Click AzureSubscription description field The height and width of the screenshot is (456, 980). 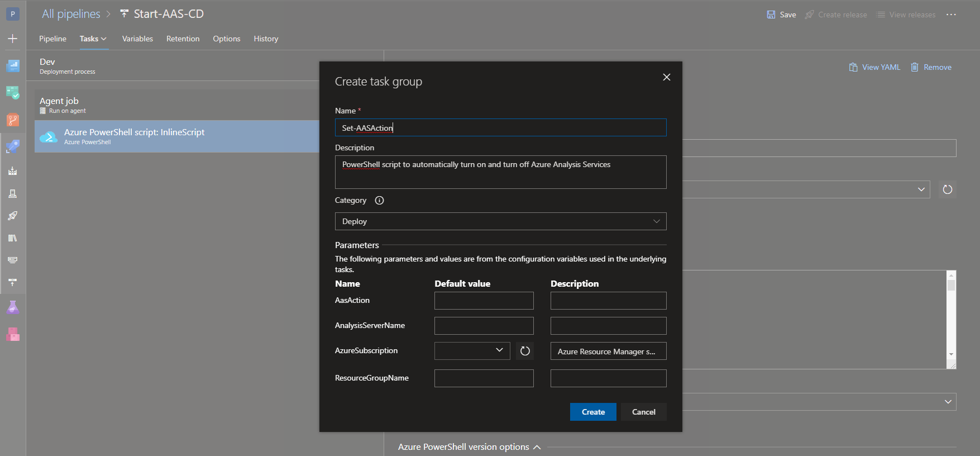pyautogui.click(x=608, y=351)
